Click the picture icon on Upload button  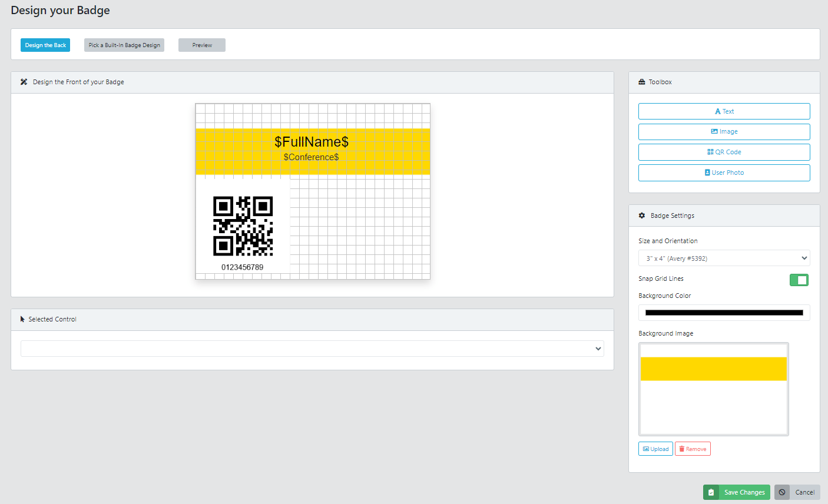coord(646,449)
